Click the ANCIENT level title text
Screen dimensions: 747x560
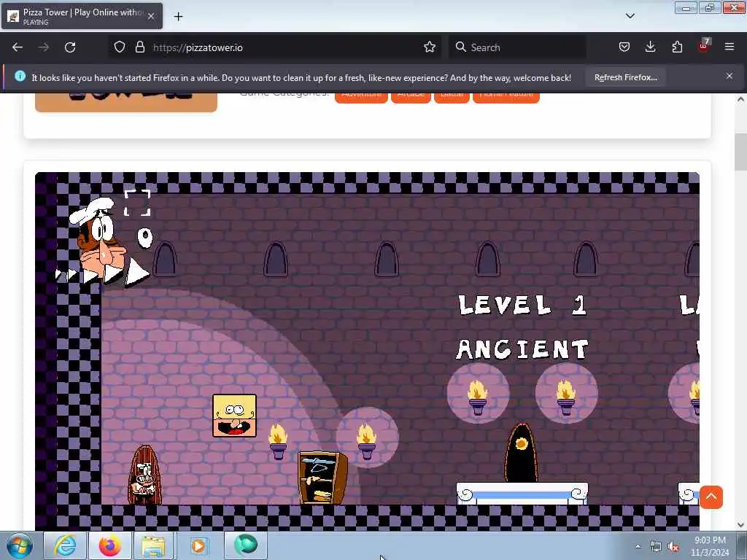coord(522,349)
